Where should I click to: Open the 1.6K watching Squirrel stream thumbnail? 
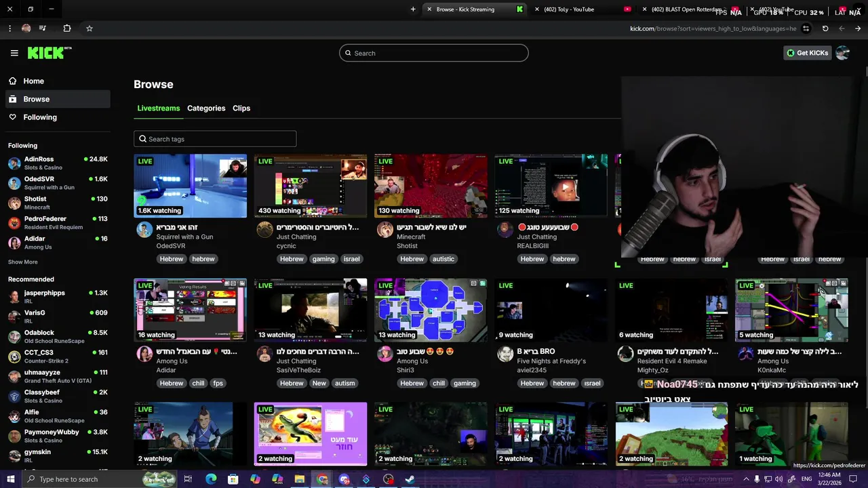point(191,186)
